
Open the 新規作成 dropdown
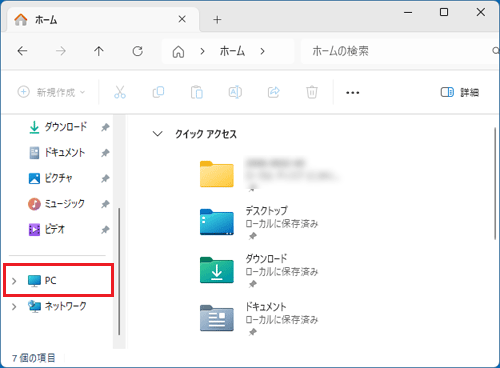51,92
